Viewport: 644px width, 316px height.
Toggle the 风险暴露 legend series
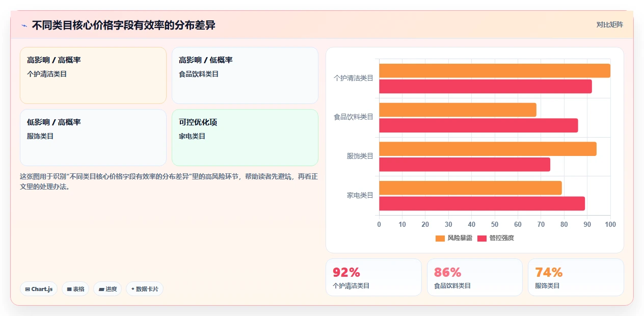click(x=454, y=238)
